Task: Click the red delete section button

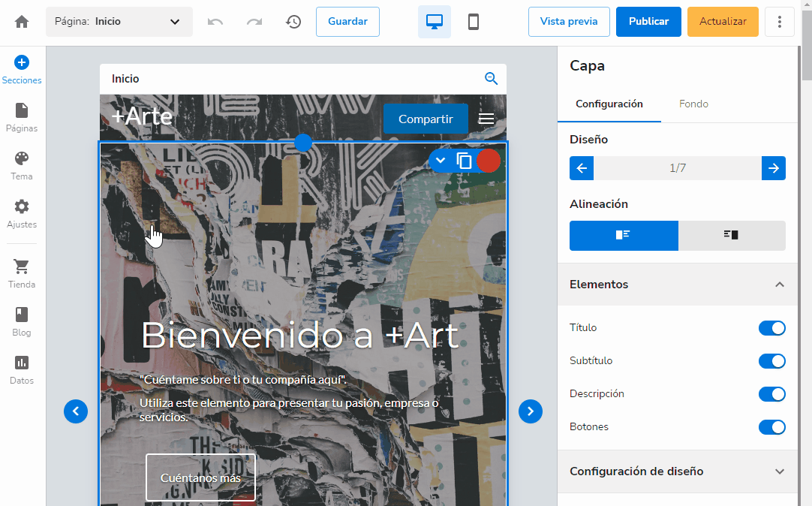Action: point(489,161)
